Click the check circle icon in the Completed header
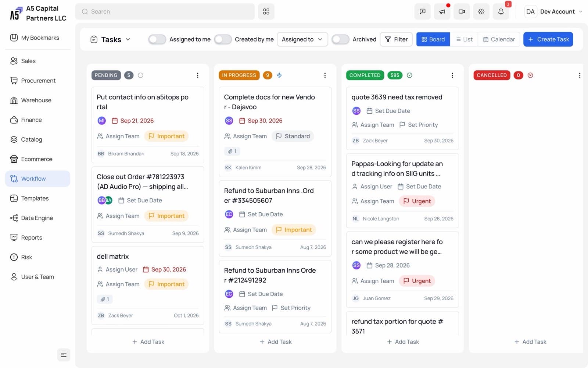This screenshot has height=368, width=588. pyautogui.click(x=410, y=75)
